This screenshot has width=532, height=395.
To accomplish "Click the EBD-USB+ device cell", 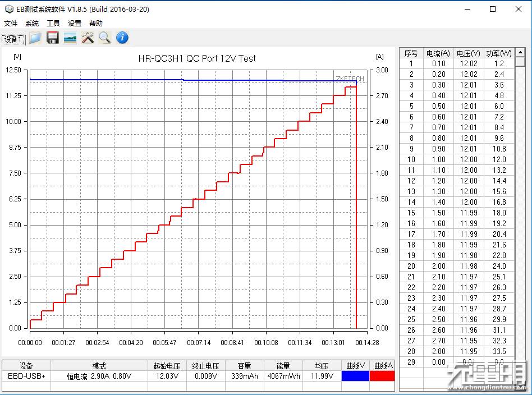I will [26, 376].
